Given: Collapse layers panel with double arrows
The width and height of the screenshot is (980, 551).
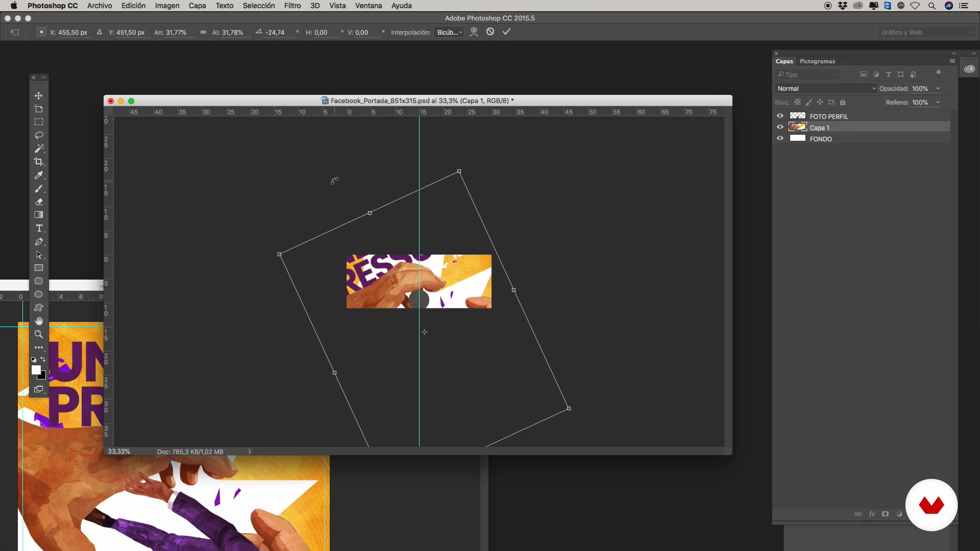Looking at the screenshot, I should point(953,53).
